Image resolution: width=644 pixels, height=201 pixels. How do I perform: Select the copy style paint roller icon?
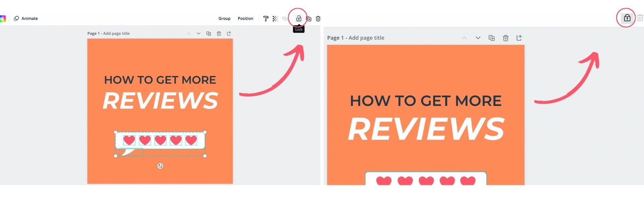[266, 19]
